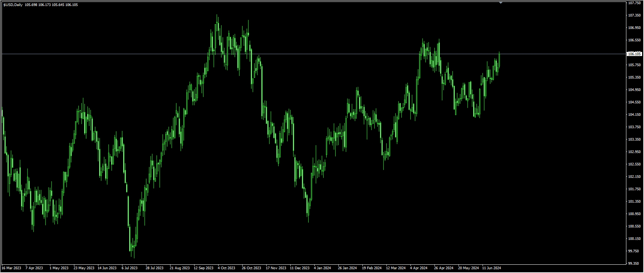
Task: Click the 4 Oct 2023 date label
Action: [226, 268]
